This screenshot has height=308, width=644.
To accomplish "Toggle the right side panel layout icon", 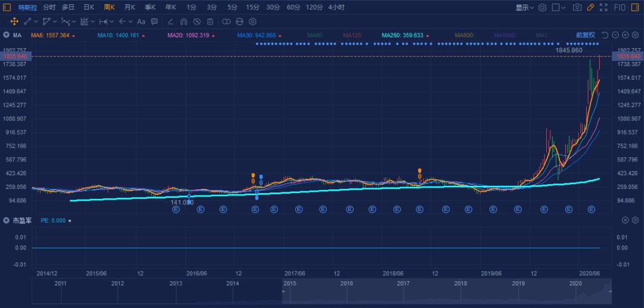I will pos(636,8).
